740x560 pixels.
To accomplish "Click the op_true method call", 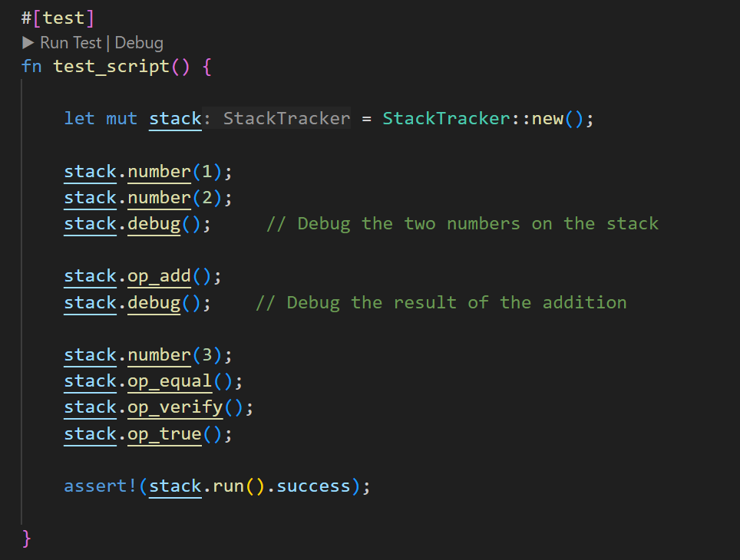I will (164, 434).
